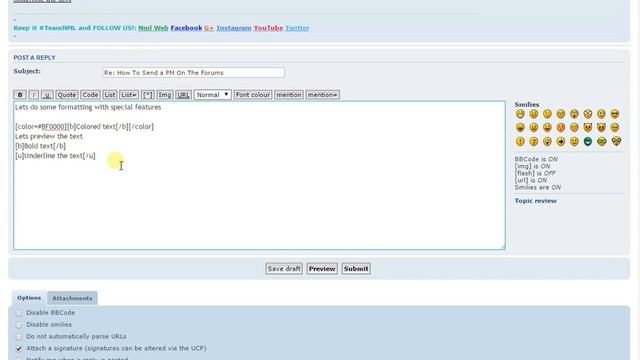Insert the red embarrassed smiley
The height and width of the screenshot is (360, 640).
click(561, 128)
